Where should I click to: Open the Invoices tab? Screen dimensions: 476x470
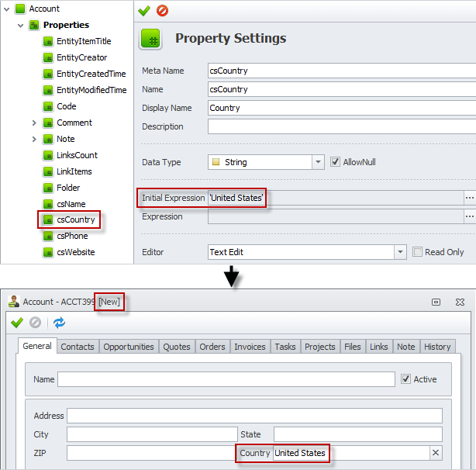250,347
